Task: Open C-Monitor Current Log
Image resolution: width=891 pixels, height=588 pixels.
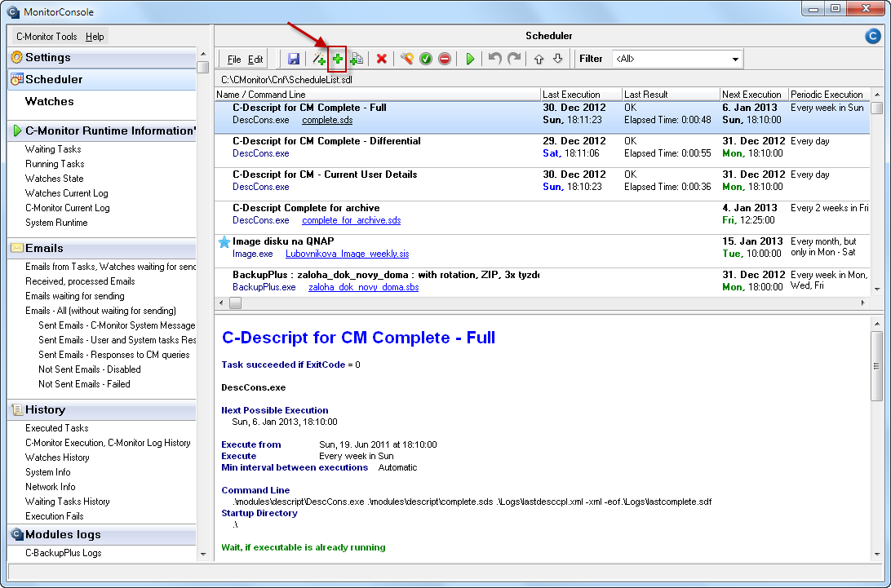Action: click(x=68, y=208)
